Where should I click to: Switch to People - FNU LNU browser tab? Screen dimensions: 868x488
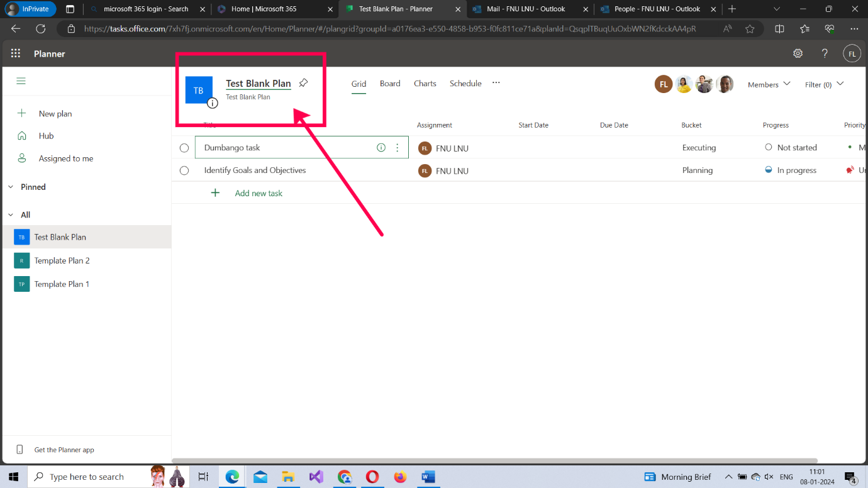tap(659, 9)
